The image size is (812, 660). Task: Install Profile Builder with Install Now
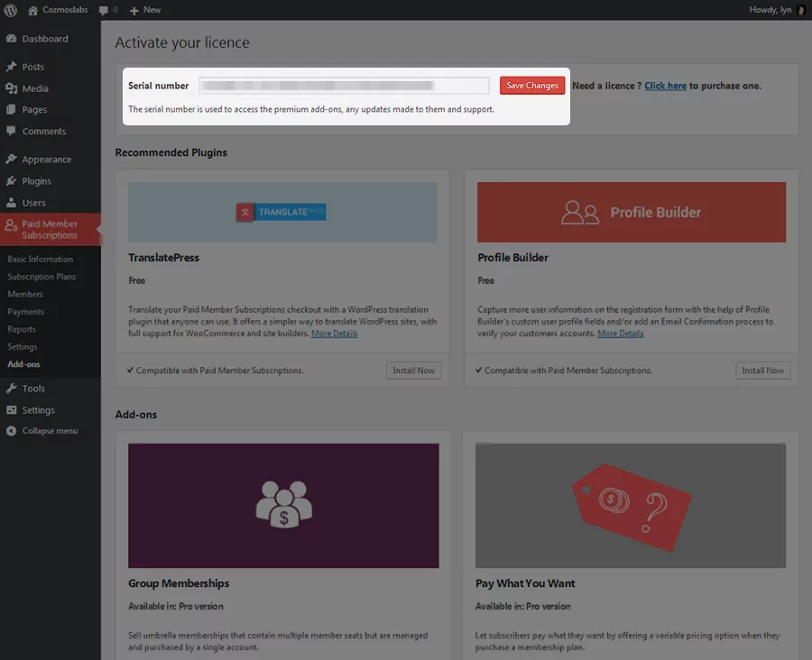tap(762, 371)
